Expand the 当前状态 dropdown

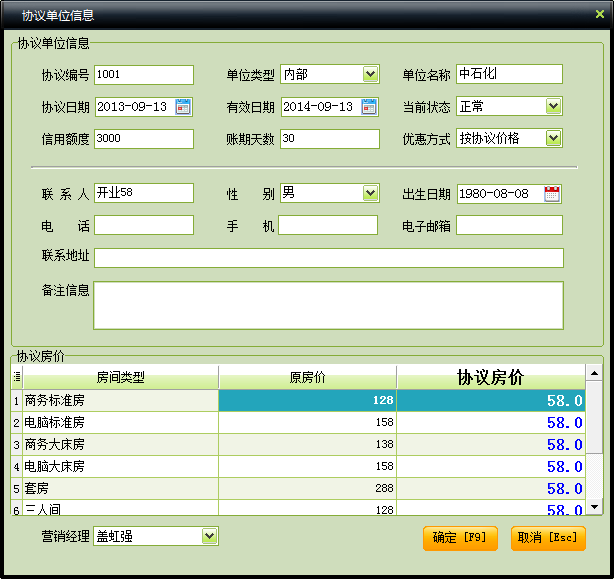553,106
